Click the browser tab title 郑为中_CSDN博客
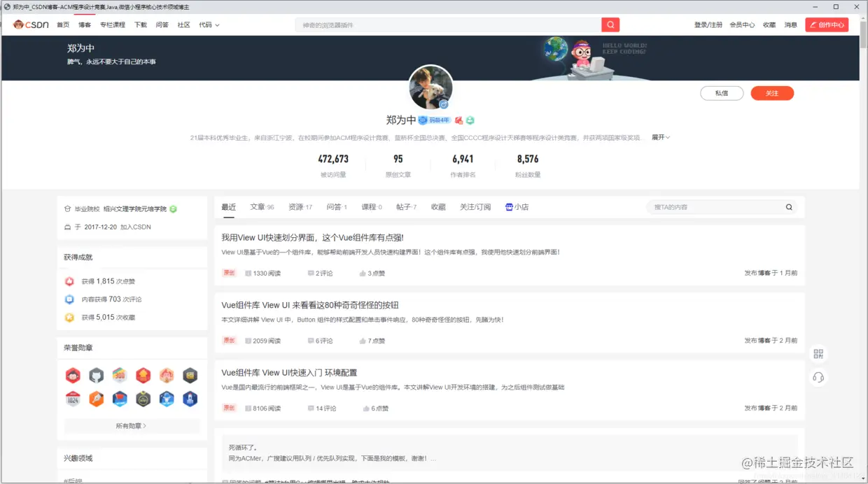The image size is (868, 484). point(101,6)
